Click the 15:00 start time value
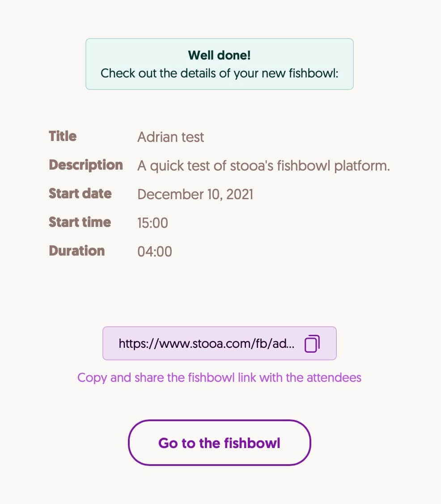 pos(153,223)
